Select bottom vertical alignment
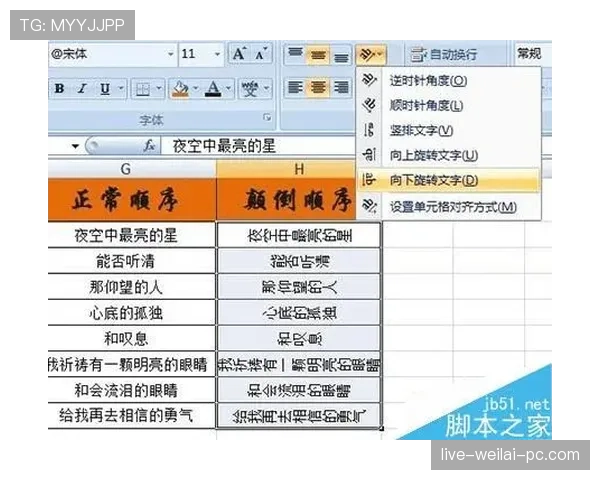This screenshot has height=480, width=600. pyautogui.click(x=341, y=55)
